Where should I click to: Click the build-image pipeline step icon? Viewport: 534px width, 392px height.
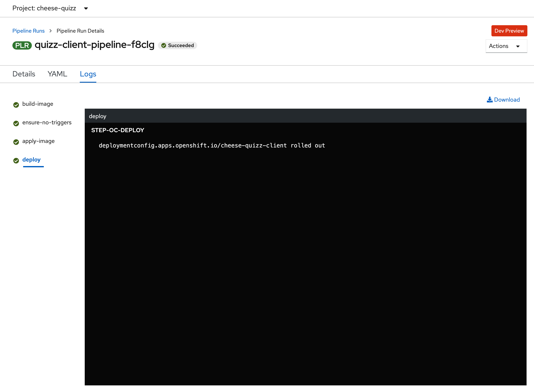pos(16,105)
